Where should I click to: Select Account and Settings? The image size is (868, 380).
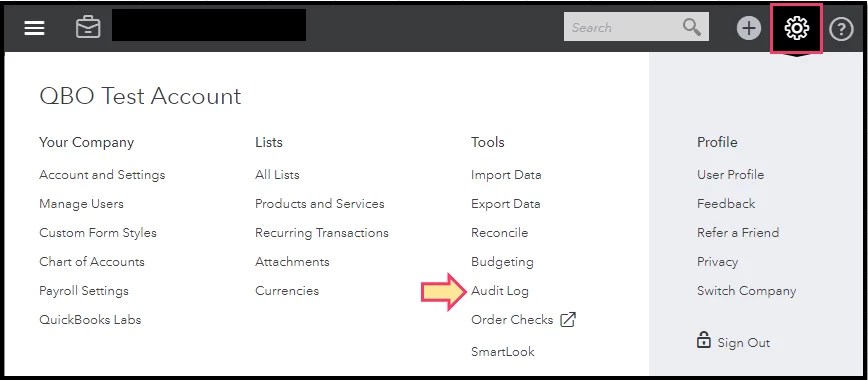tap(102, 175)
